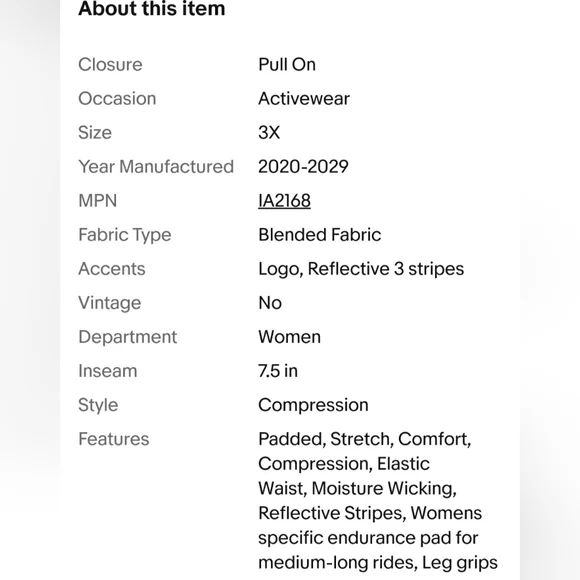Click the Compression style value

(x=313, y=405)
